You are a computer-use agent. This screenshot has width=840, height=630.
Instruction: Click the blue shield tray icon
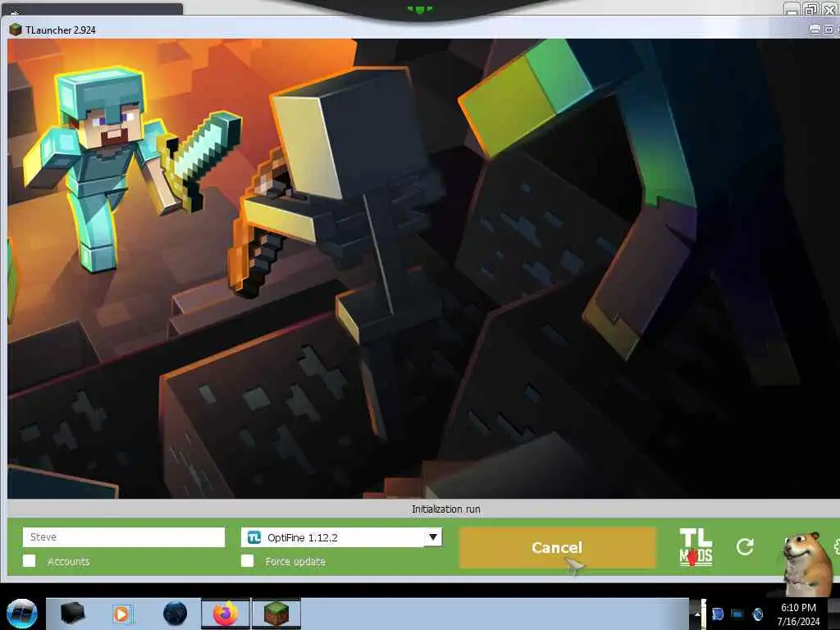click(718, 614)
